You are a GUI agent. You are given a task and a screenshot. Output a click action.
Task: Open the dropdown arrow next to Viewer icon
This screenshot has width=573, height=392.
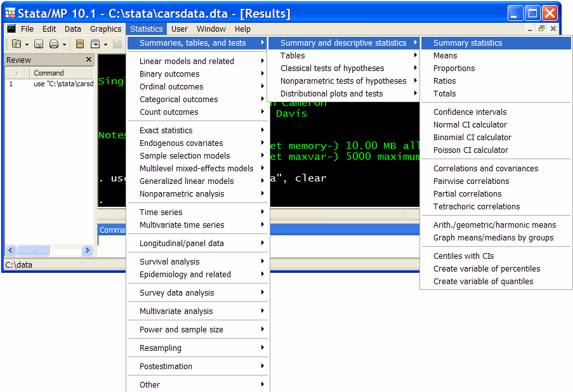coord(105,44)
